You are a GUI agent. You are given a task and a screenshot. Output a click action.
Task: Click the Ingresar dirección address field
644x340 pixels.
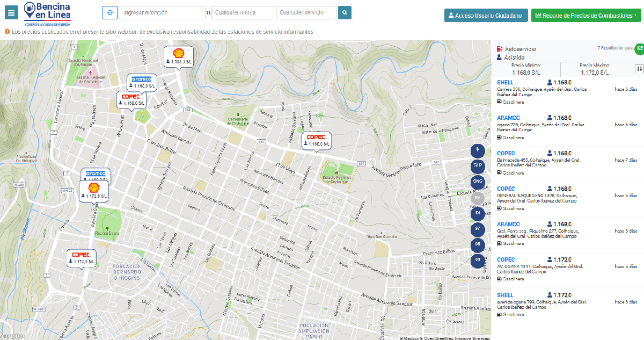(x=162, y=12)
